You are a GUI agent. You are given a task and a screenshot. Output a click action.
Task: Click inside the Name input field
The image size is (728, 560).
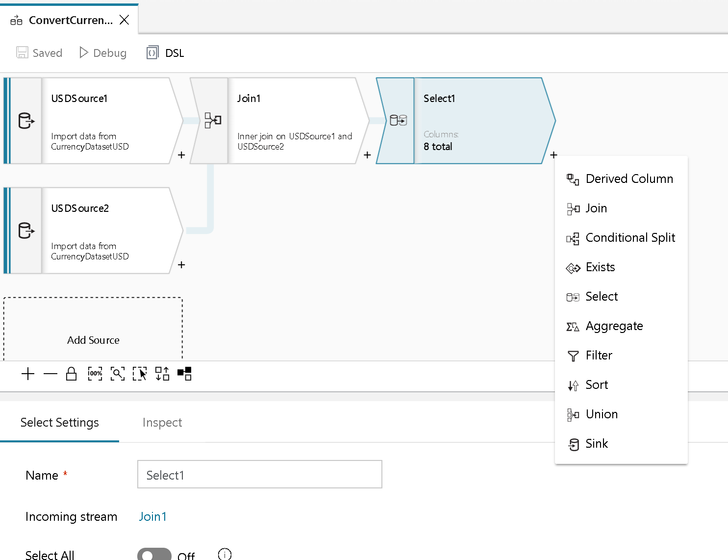point(259,474)
